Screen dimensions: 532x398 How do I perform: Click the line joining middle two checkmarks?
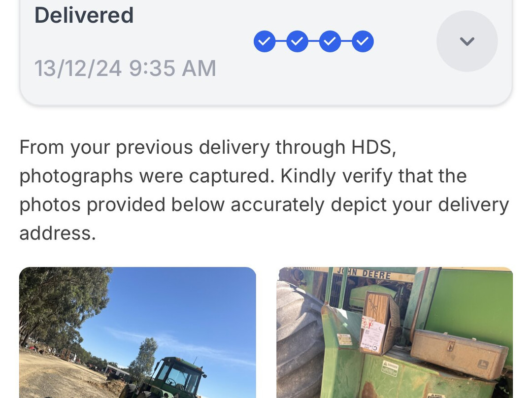click(314, 41)
